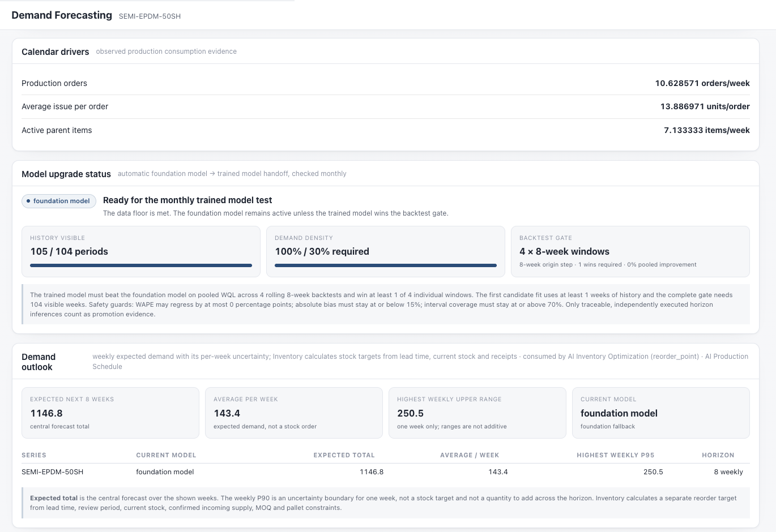
Task: Click the table row's foundation model cell
Action: pos(165,472)
